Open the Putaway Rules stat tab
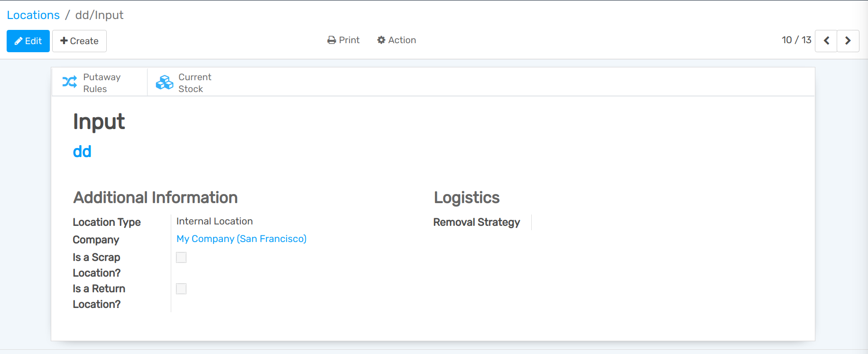 coord(100,83)
